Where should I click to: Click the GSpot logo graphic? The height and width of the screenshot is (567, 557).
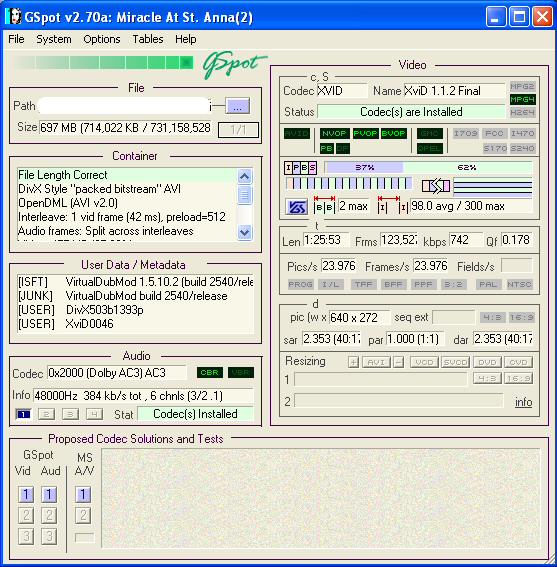(x=234, y=64)
